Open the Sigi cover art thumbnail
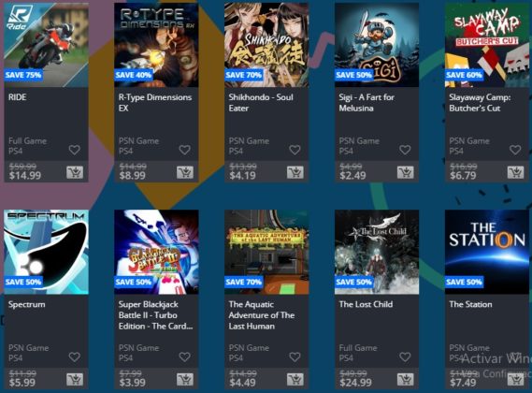 (x=377, y=45)
